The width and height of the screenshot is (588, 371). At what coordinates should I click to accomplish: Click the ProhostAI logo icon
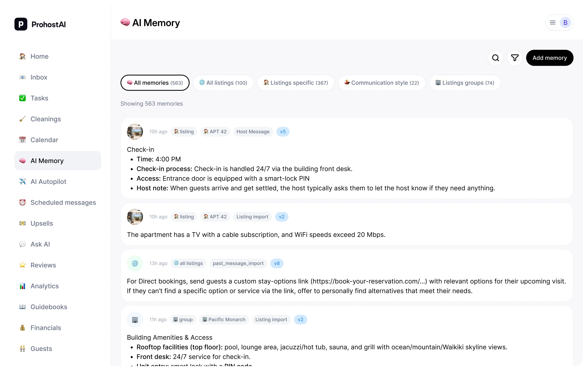[21, 24]
